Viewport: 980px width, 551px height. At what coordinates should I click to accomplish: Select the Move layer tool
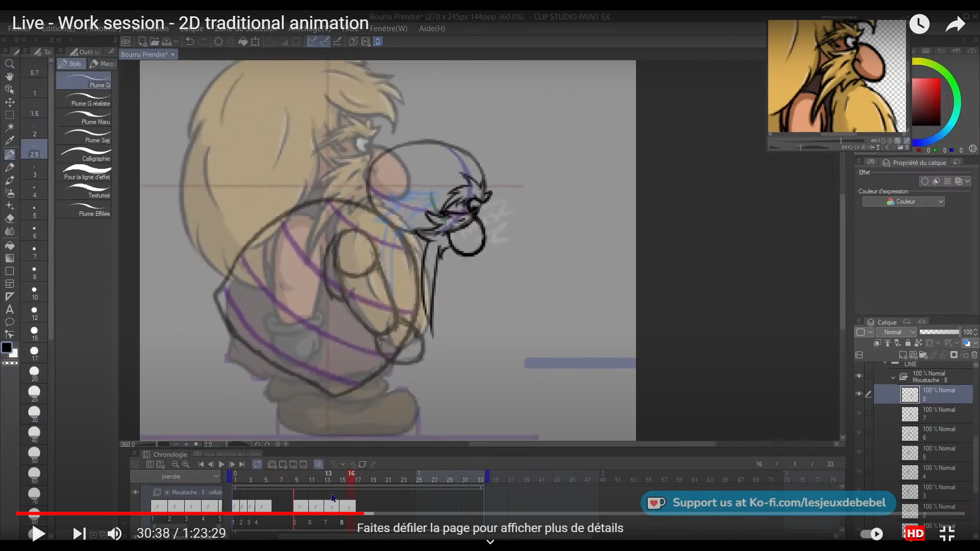(x=9, y=102)
